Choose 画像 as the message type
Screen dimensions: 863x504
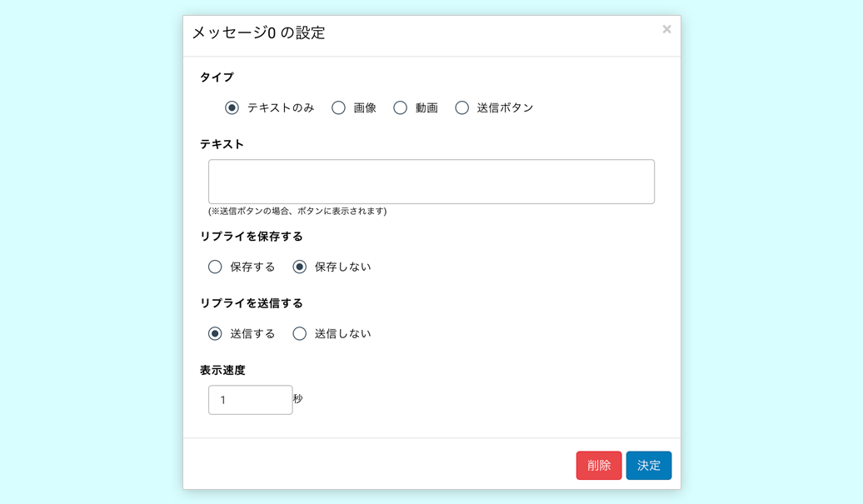click(339, 107)
